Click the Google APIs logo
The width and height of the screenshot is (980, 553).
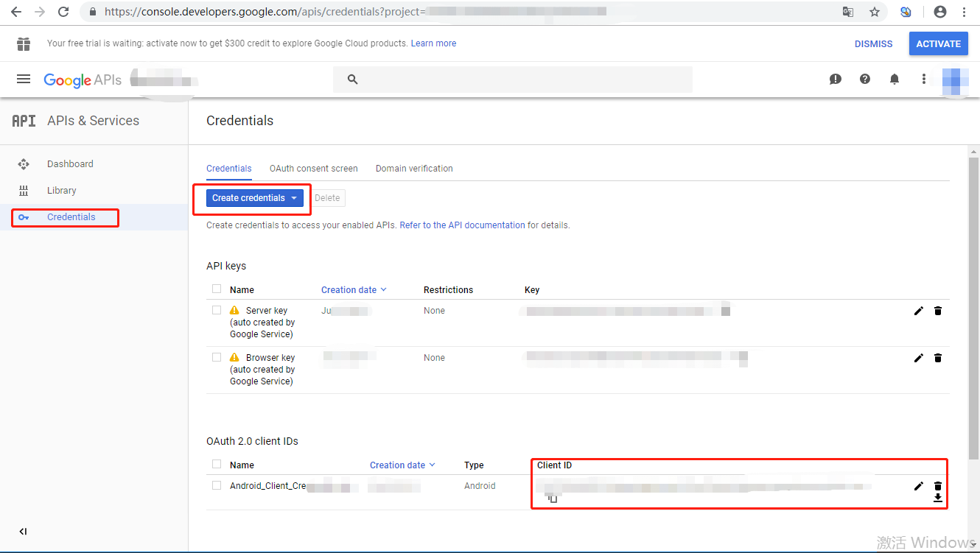(83, 80)
